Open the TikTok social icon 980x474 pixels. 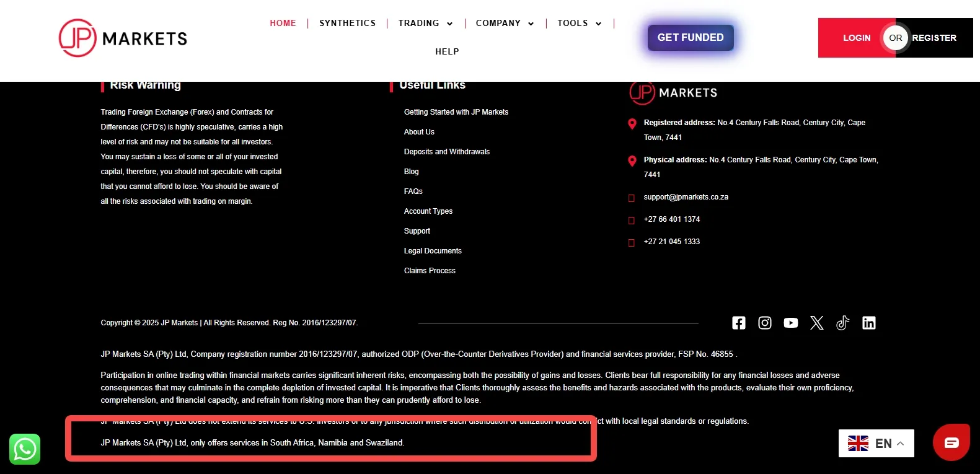coord(843,323)
